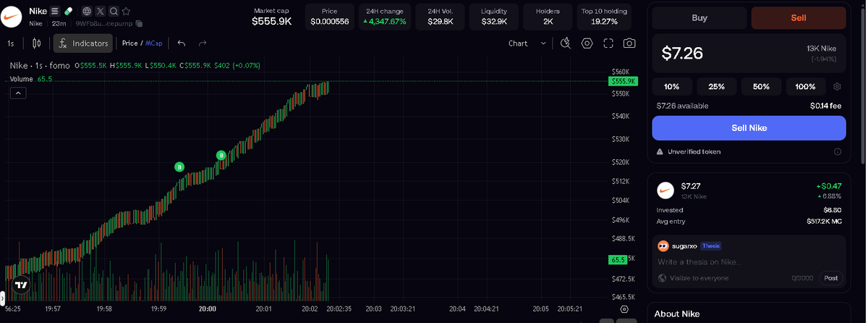Open time axis settings gear icon

[x=624, y=309]
